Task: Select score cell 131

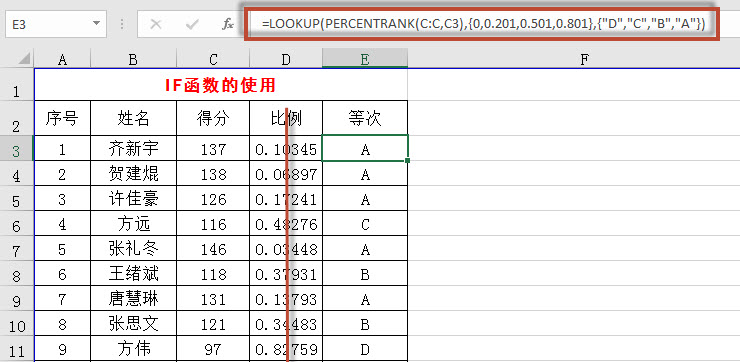Action: click(x=213, y=298)
